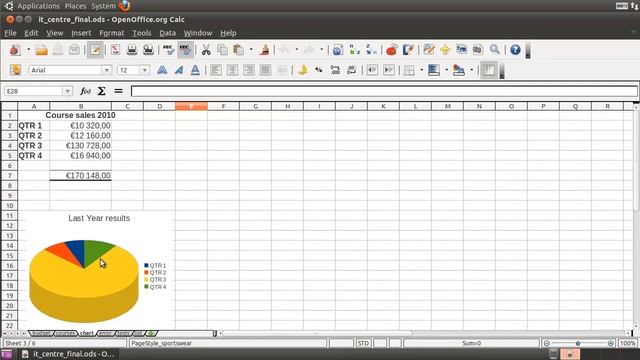This screenshot has height=360, width=640.
Task: Toggle Bold text formatting
Action: click(x=162, y=70)
